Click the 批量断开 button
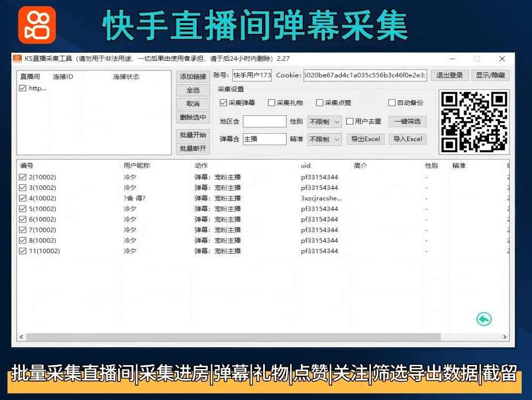The height and width of the screenshot is (400, 532). tap(193, 149)
